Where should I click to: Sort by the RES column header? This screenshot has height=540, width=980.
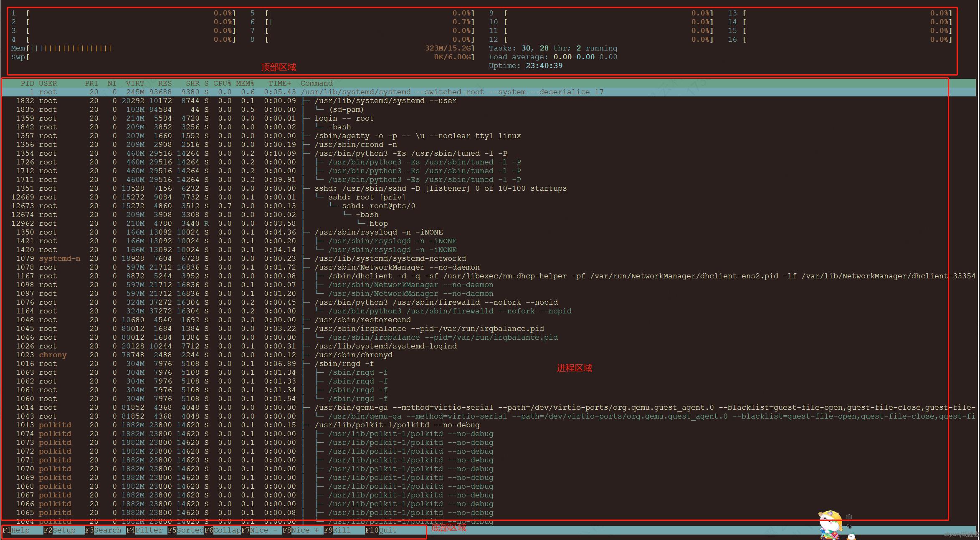[165, 83]
